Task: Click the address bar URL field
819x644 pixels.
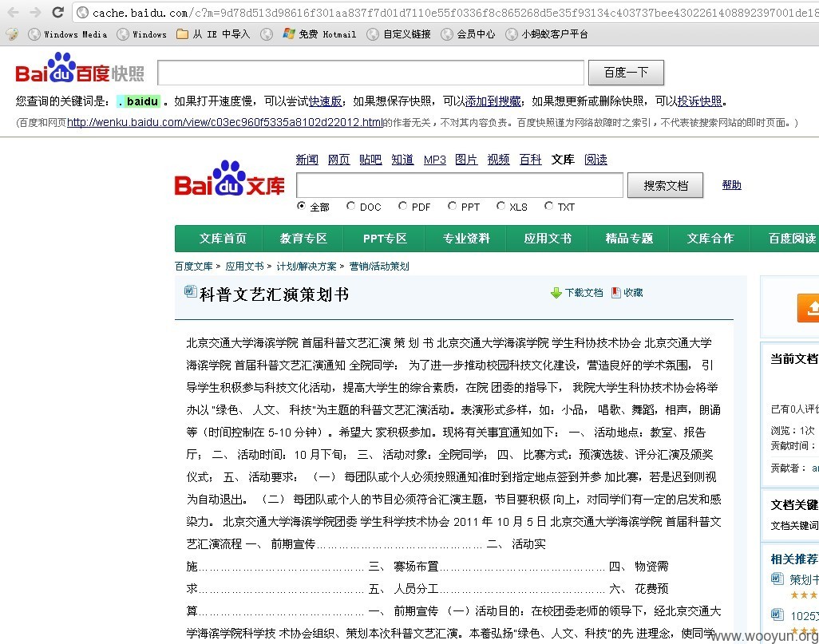Action: pyautogui.click(x=446, y=13)
